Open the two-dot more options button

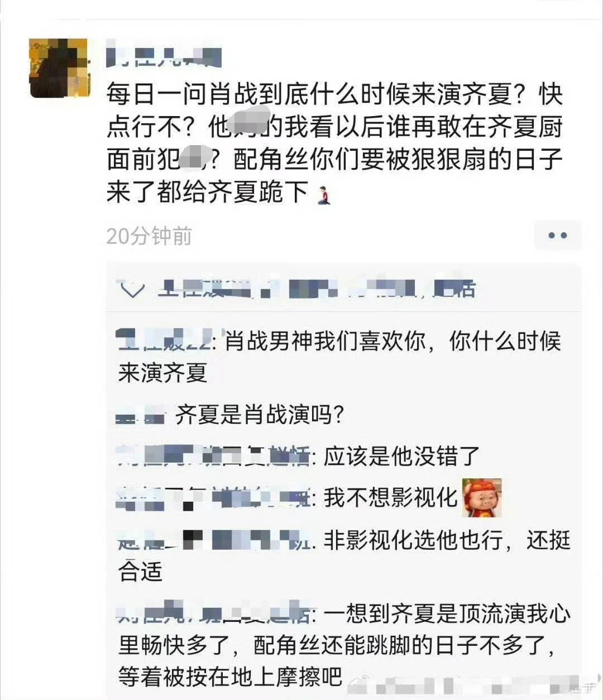pyautogui.click(x=557, y=235)
